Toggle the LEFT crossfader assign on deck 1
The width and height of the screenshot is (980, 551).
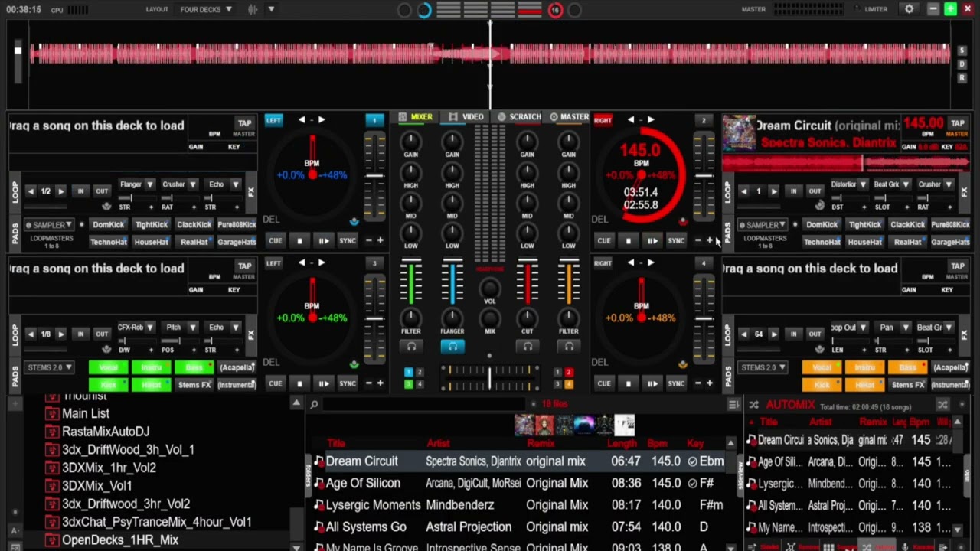(273, 120)
